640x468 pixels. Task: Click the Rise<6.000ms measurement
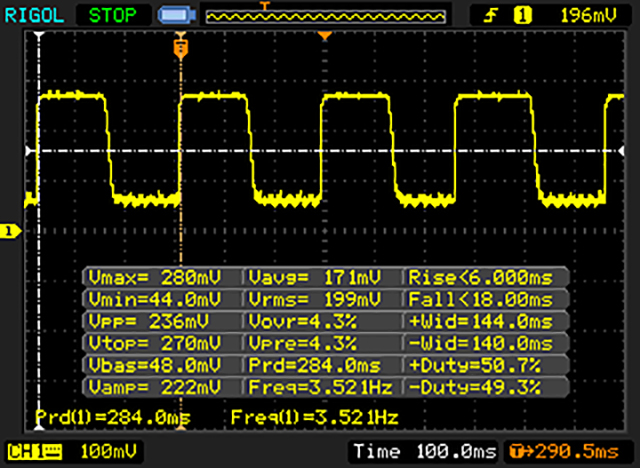481,278
